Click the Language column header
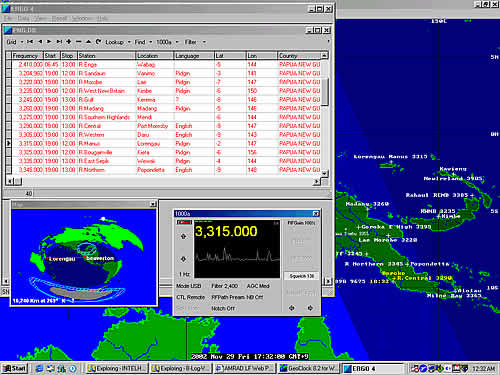 194,56
